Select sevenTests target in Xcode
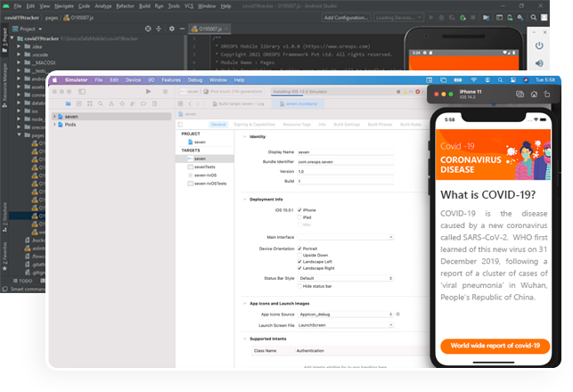This screenshot has height=392, width=573. tap(205, 167)
